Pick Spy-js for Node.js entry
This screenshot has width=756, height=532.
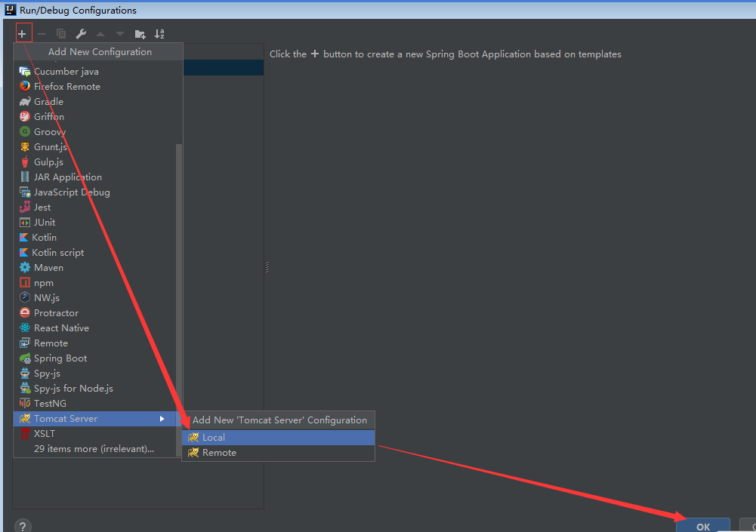pos(95,389)
